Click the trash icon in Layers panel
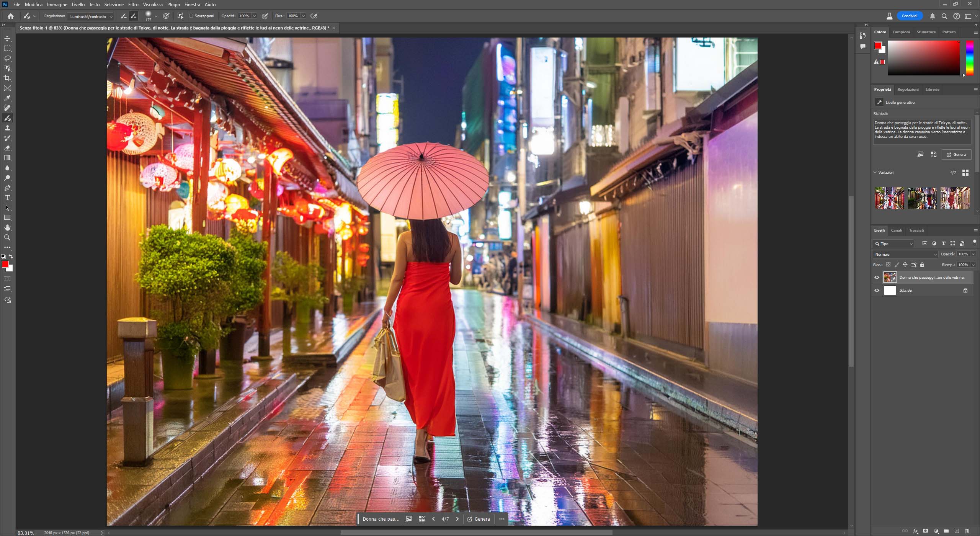 [967, 531]
